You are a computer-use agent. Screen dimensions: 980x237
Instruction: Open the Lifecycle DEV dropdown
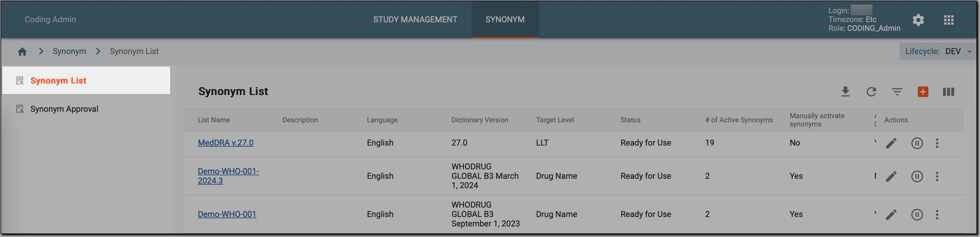click(x=938, y=51)
